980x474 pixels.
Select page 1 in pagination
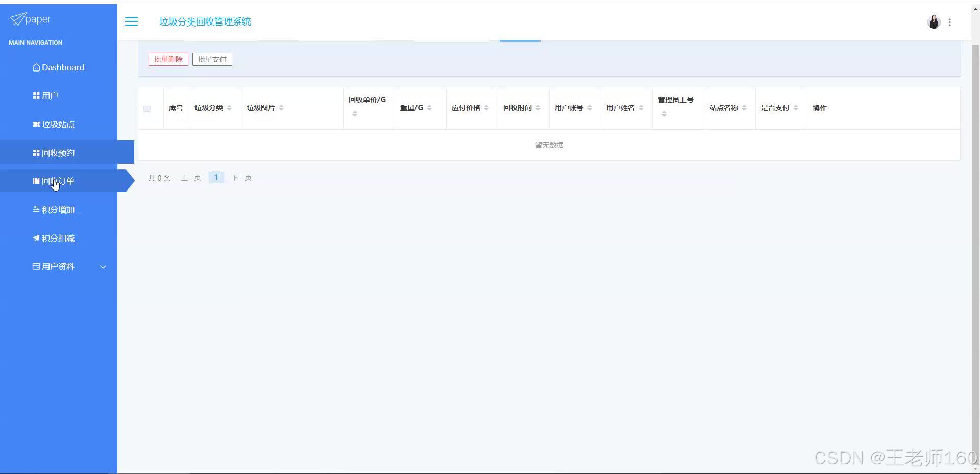216,177
